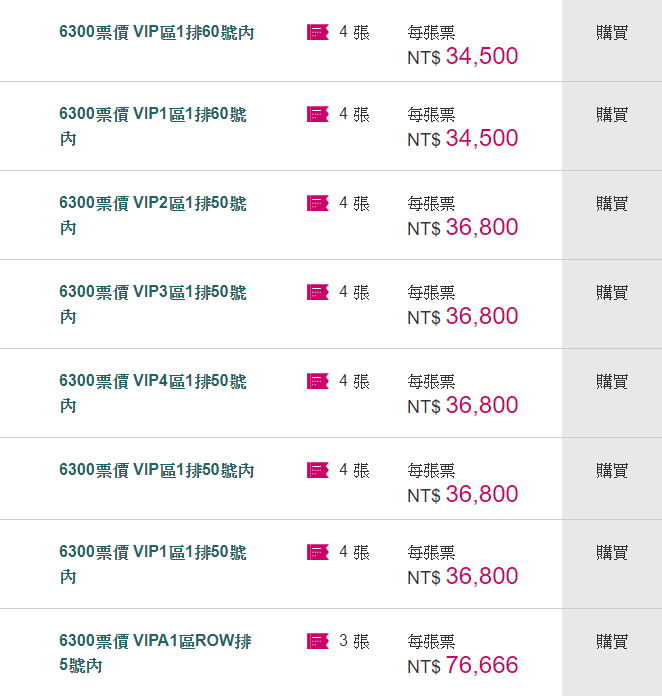Click ticket icon for VIP2區1排50號內 listing
The height and width of the screenshot is (696, 662).
pos(318,203)
